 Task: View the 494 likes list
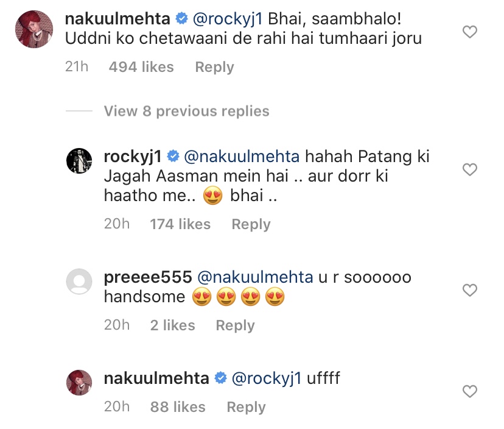coord(141,67)
